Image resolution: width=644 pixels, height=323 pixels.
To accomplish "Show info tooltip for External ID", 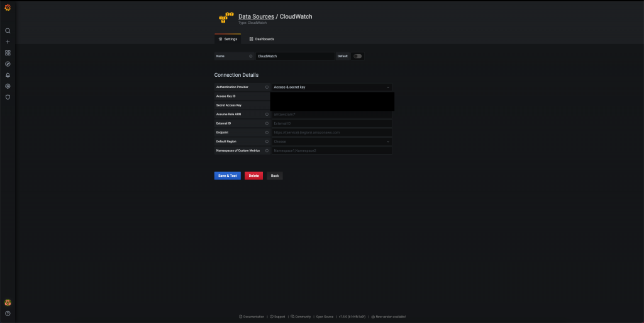I will [267, 123].
